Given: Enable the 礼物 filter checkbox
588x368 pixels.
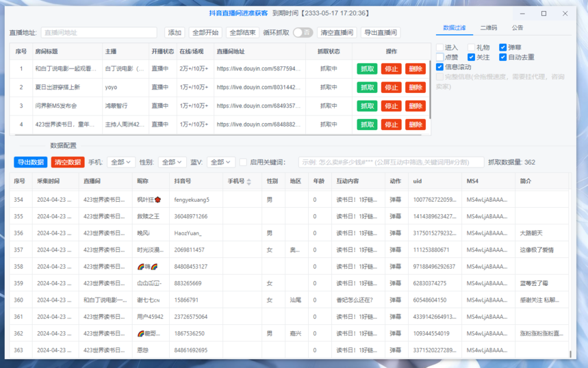Looking at the screenshot, I should 472,48.
